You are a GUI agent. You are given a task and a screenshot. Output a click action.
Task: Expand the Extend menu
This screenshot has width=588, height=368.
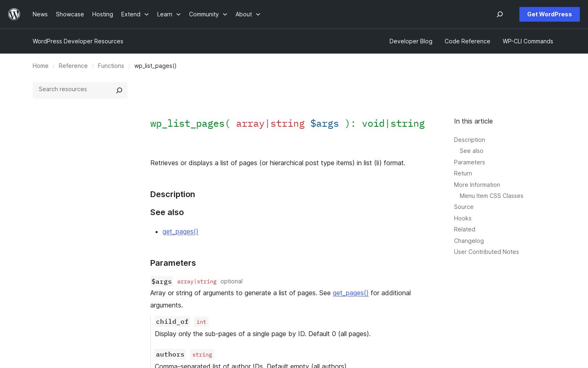coord(135,14)
